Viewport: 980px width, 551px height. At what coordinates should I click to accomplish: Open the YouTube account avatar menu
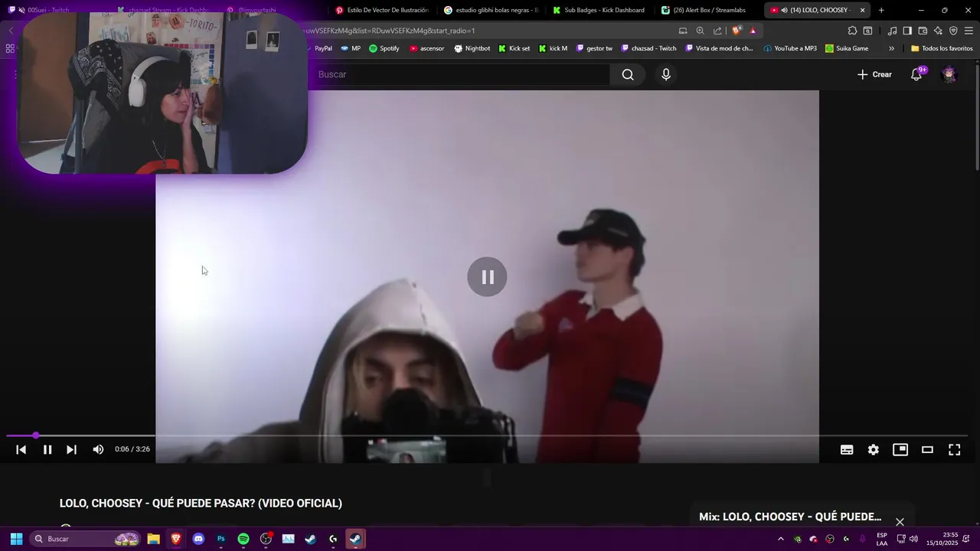click(949, 74)
